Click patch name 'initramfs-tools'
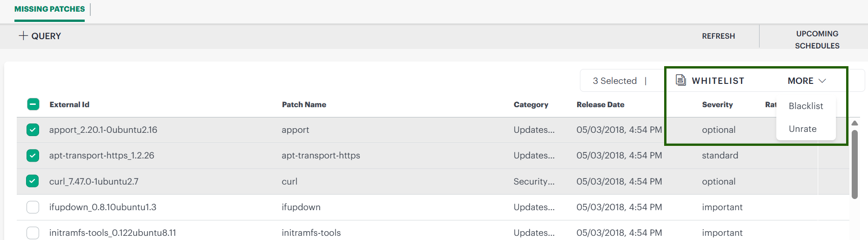The height and width of the screenshot is (240, 868). tap(311, 233)
